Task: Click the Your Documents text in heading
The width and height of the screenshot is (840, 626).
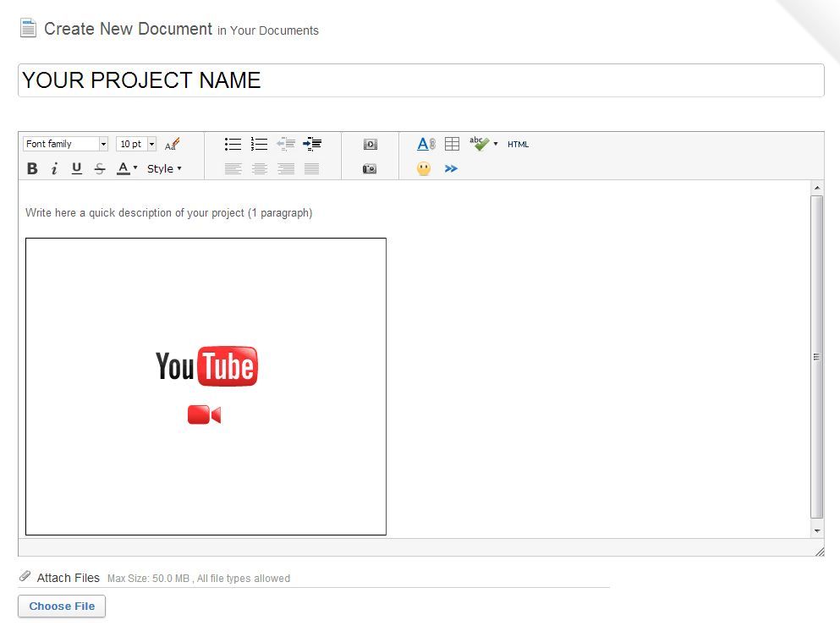Action: point(274,30)
